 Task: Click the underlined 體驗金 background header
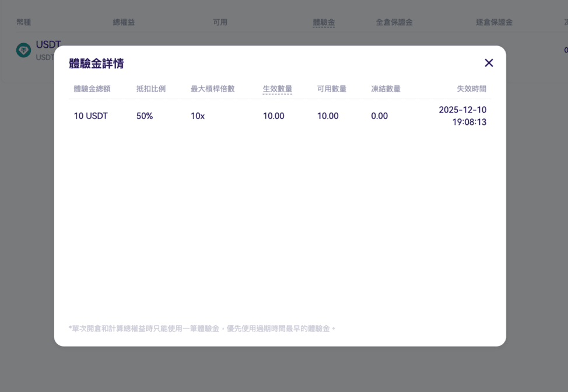(x=324, y=22)
